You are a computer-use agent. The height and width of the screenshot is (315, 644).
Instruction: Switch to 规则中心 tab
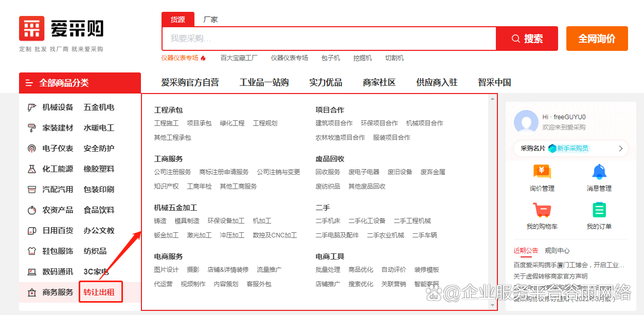[557, 251]
